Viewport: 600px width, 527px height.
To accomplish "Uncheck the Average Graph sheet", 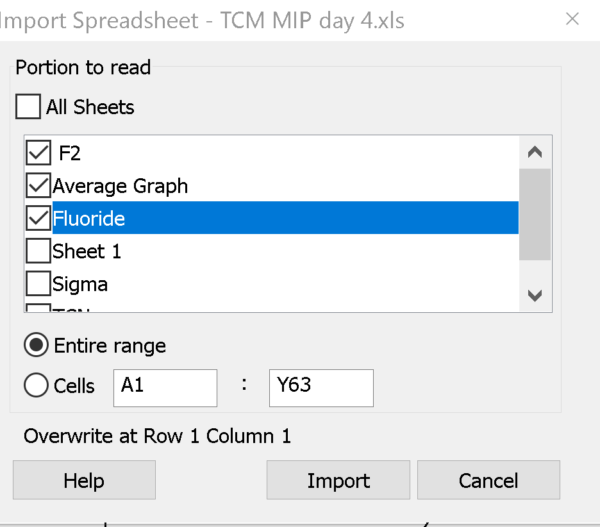I will click(x=38, y=185).
